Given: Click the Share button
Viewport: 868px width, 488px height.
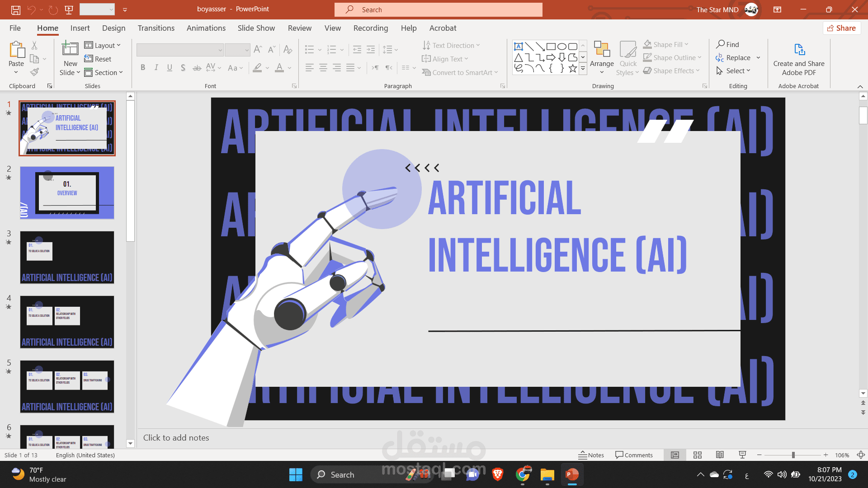Looking at the screenshot, I should pos(842,28).
